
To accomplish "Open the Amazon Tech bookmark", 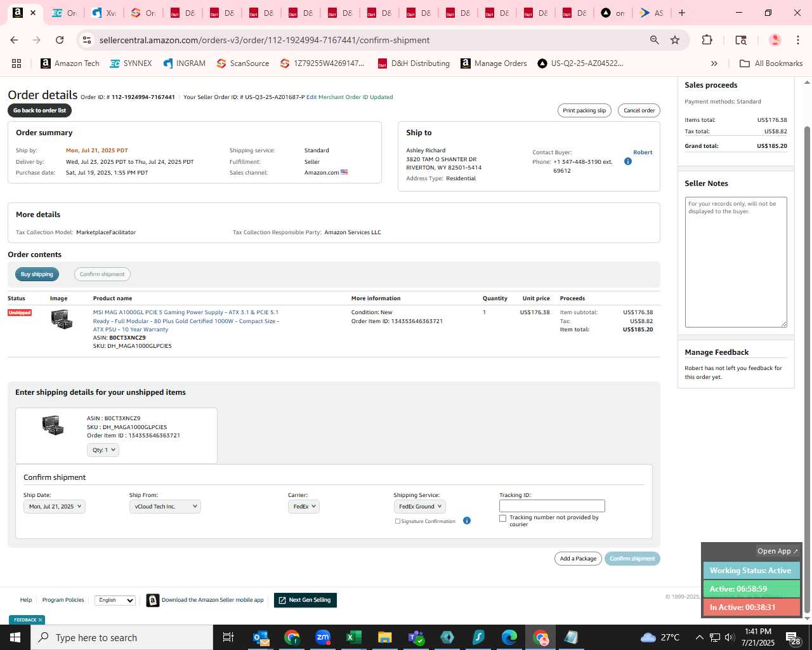I will (70, 63).
